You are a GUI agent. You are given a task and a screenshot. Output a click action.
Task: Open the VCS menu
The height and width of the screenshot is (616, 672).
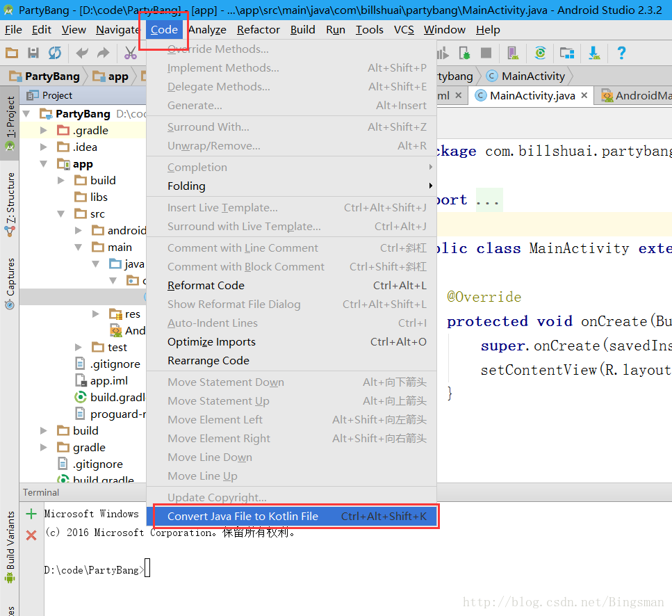point(404,30)
